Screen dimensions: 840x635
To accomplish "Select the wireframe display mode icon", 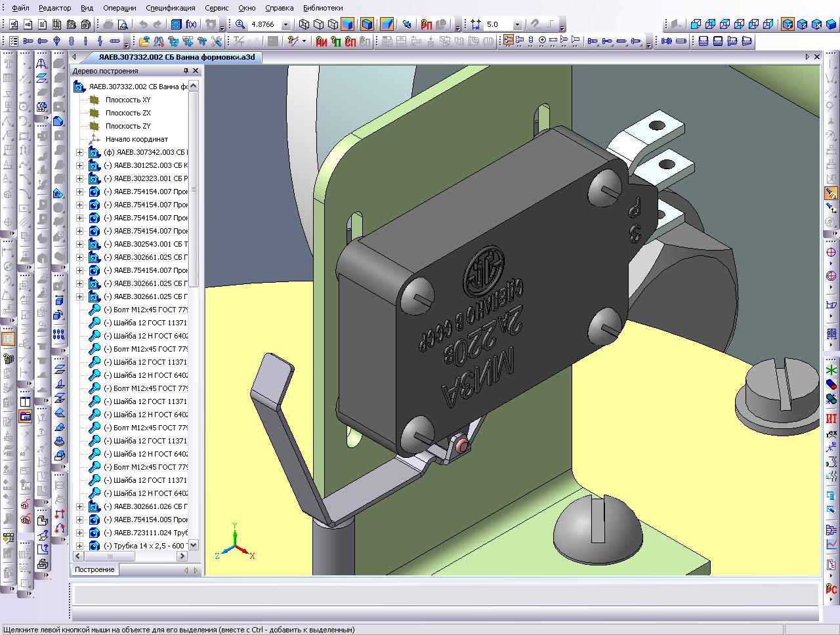I will [x=304, y=25].
